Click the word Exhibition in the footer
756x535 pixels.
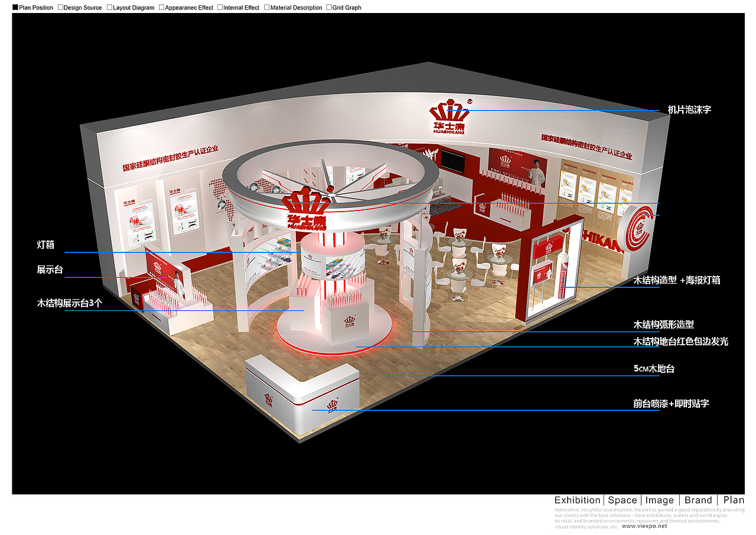pyautogui.click(x=577, y=500)
